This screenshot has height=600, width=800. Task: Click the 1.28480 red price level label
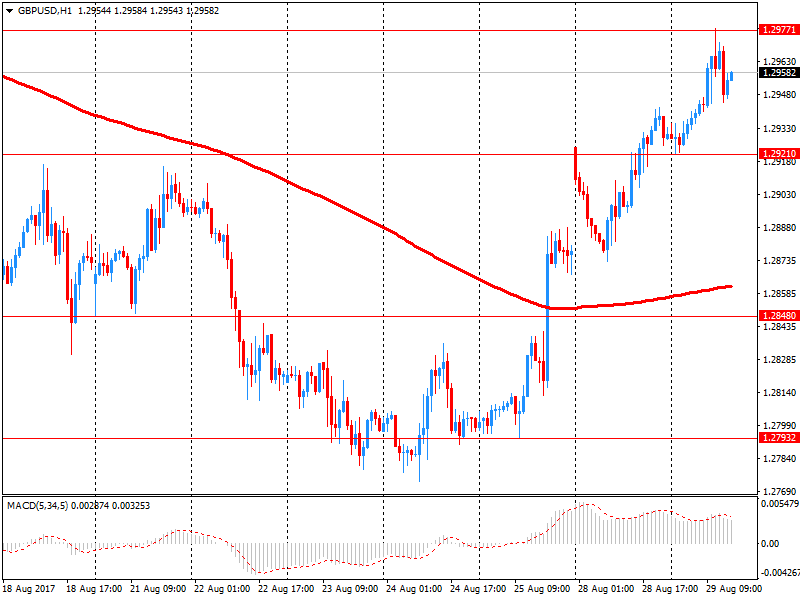click(779, 316)
